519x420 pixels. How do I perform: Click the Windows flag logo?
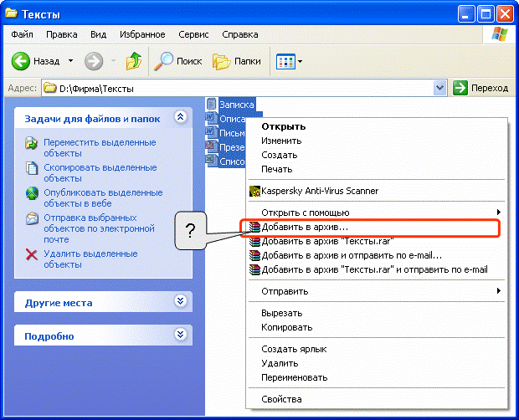pos(499,34)
